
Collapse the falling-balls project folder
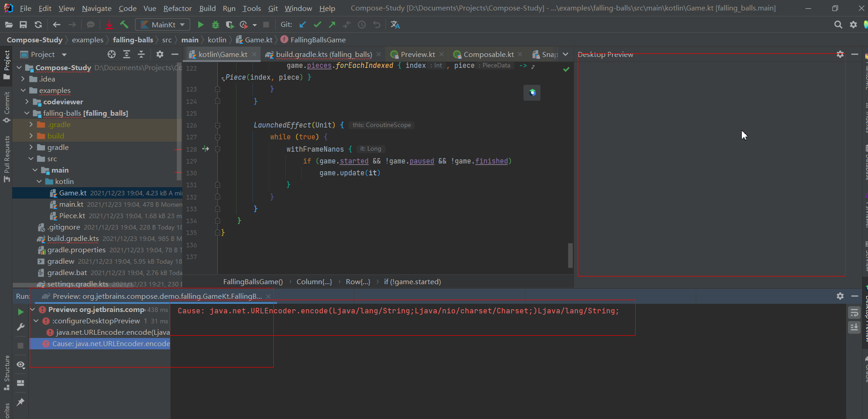pyautogui.click(x=26, y=113)
